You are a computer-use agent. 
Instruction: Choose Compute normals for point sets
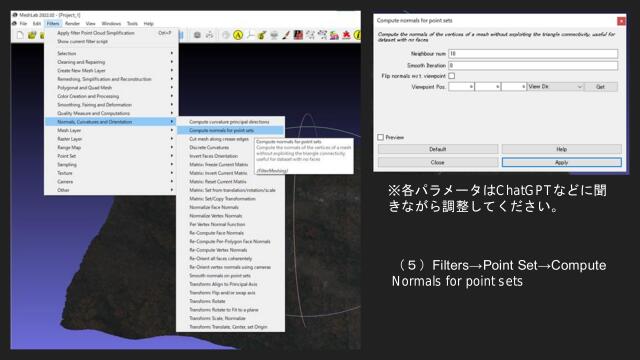[x=230, y=130]
